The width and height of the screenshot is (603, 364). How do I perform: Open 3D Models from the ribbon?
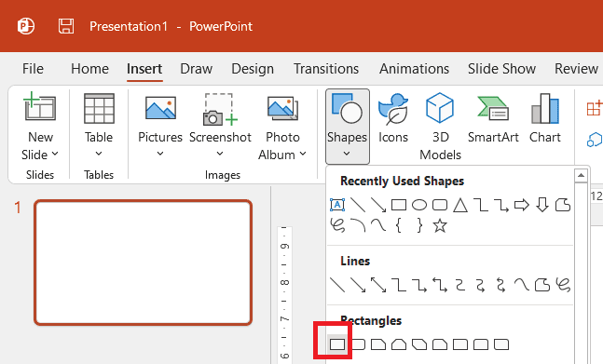point(440,126)
